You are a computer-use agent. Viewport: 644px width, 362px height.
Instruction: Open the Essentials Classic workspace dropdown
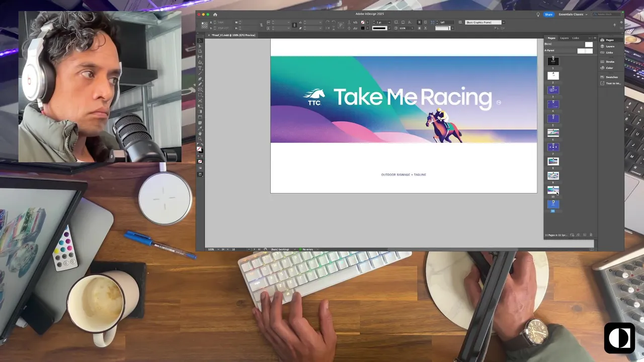tap(573, 14)
